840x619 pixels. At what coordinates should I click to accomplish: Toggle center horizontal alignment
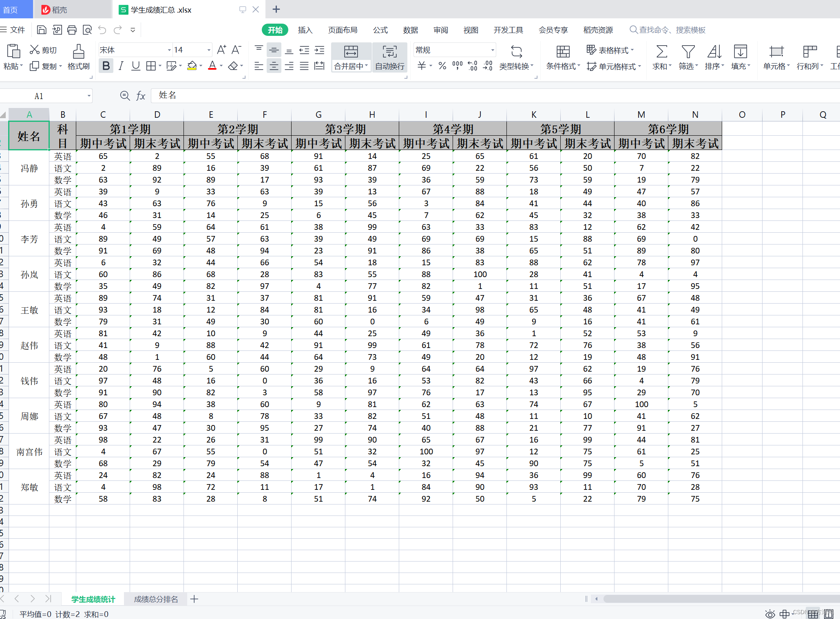(274, 66)
